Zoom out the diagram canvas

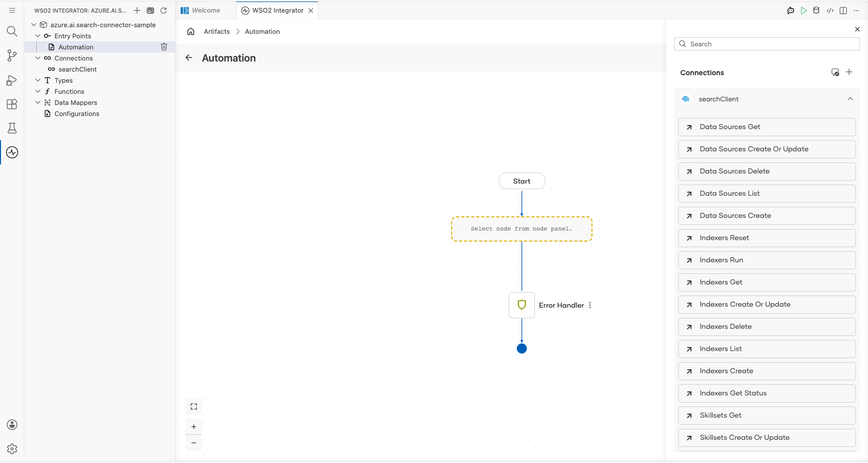click(194, 443)
